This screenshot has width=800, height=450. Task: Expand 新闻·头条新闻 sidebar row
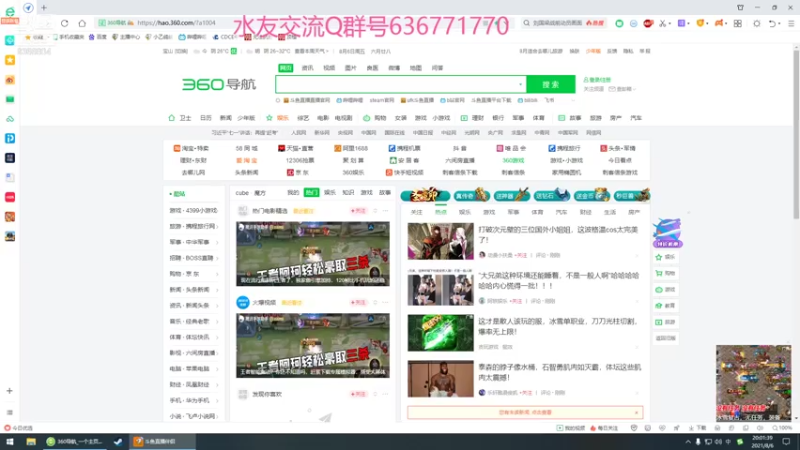194,290
